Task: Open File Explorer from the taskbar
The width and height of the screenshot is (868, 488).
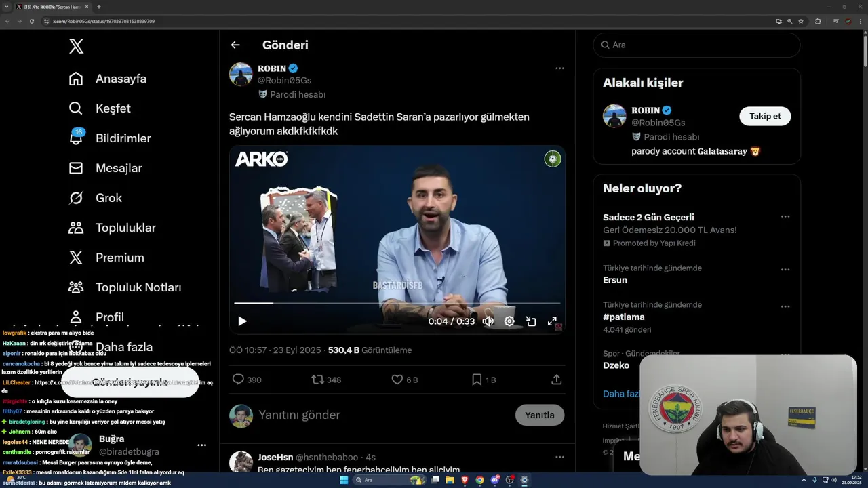Action: point(450,480)
